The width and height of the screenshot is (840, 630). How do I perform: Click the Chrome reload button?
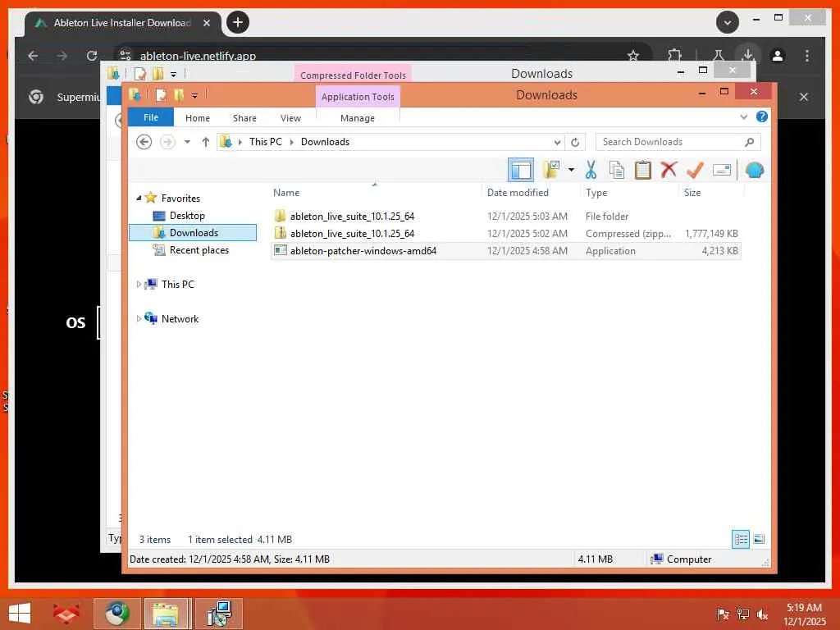(92, 56)
